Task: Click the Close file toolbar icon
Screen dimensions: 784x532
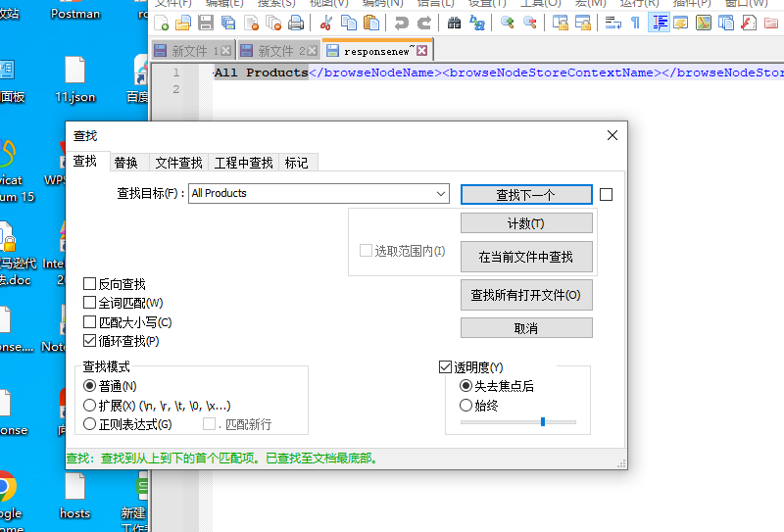Action: click(x=251, y=23)
